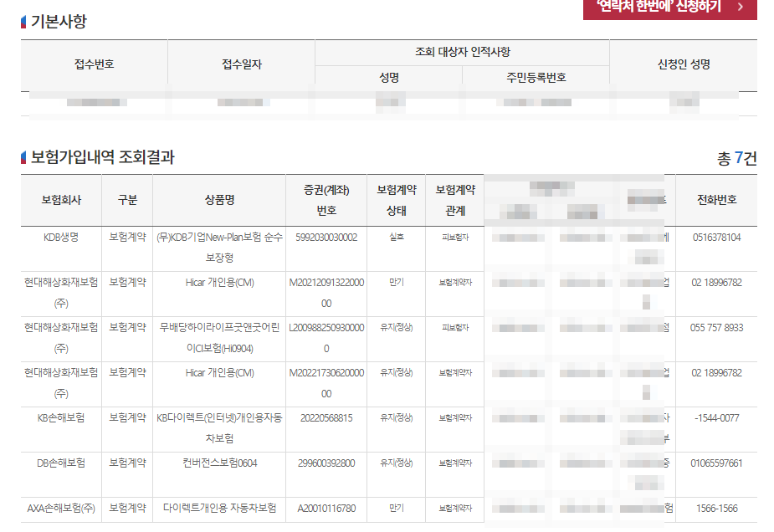774x532 pixels.
Task: Select the AXA손해보험(주) company cell
Action: [x=61, y=509]
